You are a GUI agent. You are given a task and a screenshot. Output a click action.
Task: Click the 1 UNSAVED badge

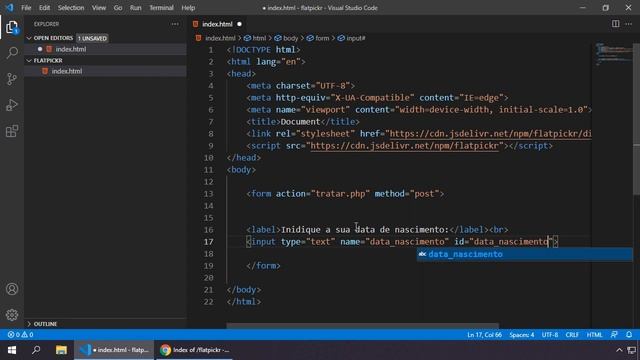point(92,38)
